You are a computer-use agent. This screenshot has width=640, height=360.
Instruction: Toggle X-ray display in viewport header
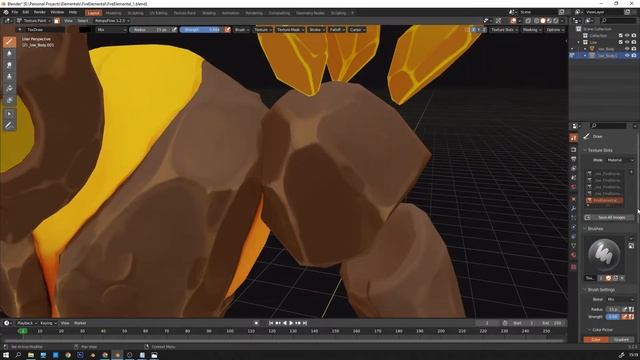point(528,20)
